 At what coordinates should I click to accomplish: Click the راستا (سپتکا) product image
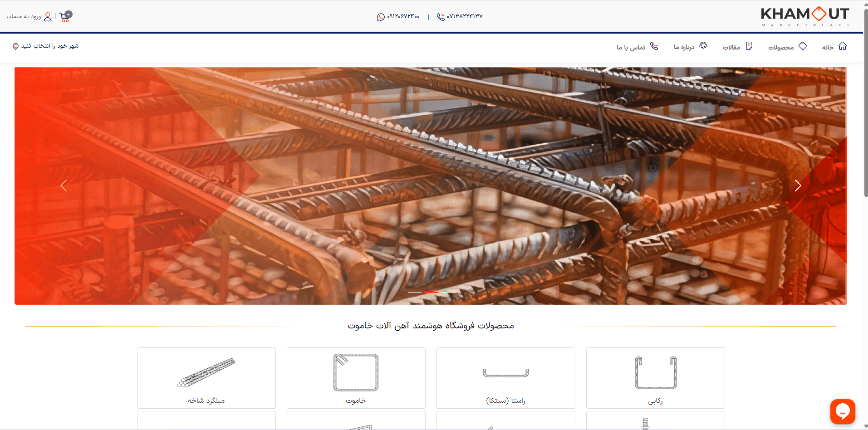[x=506, y=373]
